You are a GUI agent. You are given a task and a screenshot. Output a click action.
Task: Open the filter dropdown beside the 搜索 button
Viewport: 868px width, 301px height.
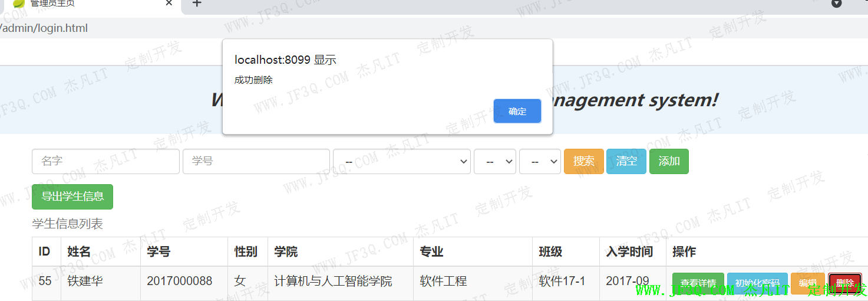click(x=540, y=161)
